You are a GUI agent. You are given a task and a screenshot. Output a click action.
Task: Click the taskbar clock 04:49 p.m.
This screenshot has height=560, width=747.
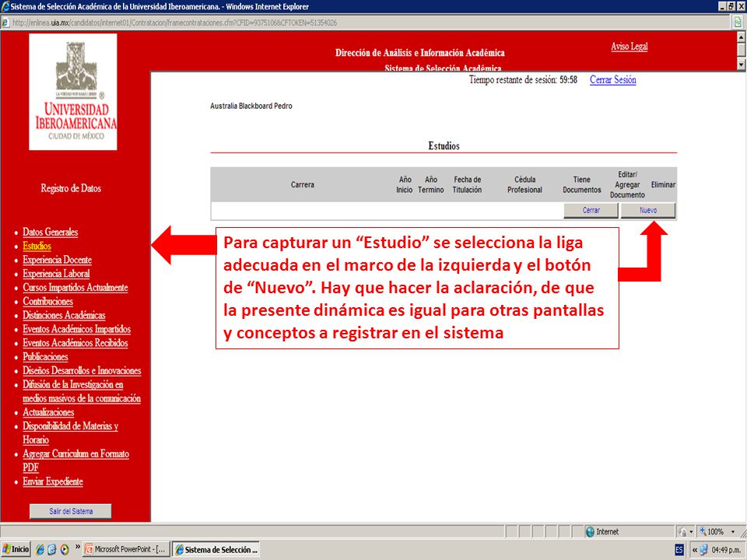point(727,550)
